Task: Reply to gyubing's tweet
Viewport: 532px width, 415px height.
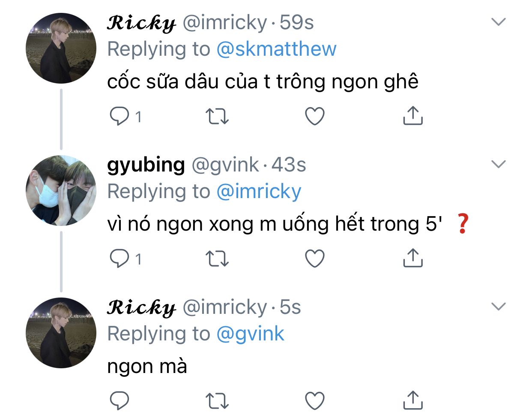Action: pos(120,259)
